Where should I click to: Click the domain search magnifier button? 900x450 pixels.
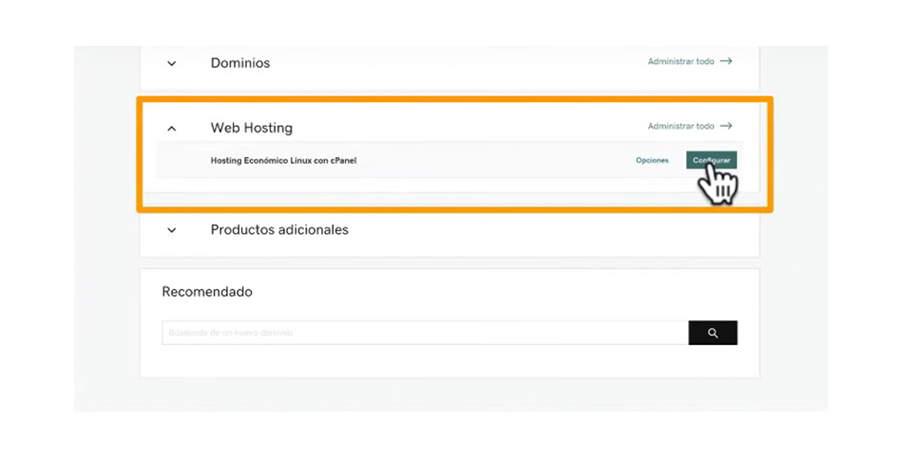[713, 333]
